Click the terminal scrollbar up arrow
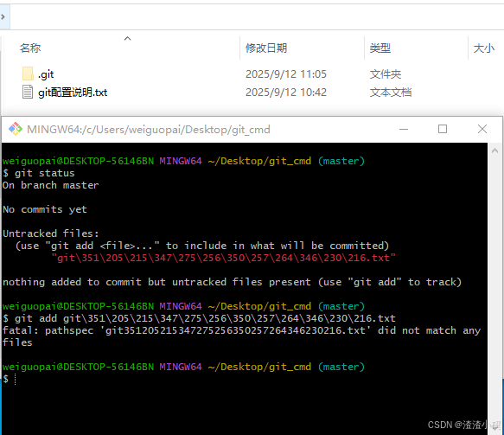 [495, 150]
